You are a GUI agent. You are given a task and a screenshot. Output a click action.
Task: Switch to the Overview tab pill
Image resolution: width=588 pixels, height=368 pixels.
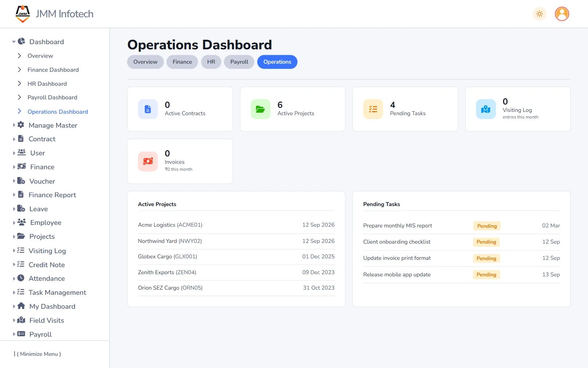point(146,62)
